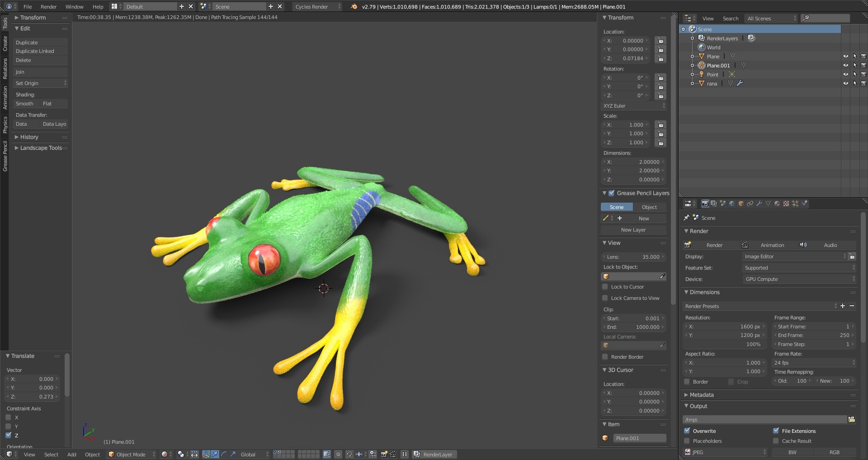This screenshot has width=868, height=460.
Task: Open the Cycles Render engine dropdown
Action: pos(317,6)
